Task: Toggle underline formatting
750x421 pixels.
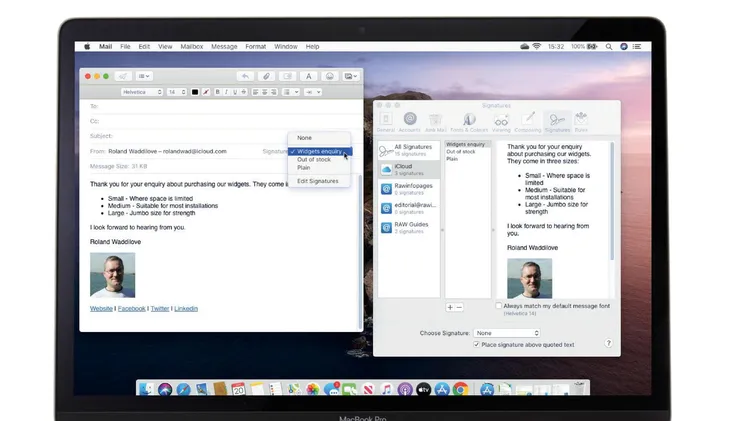Action: coord(235,92)
